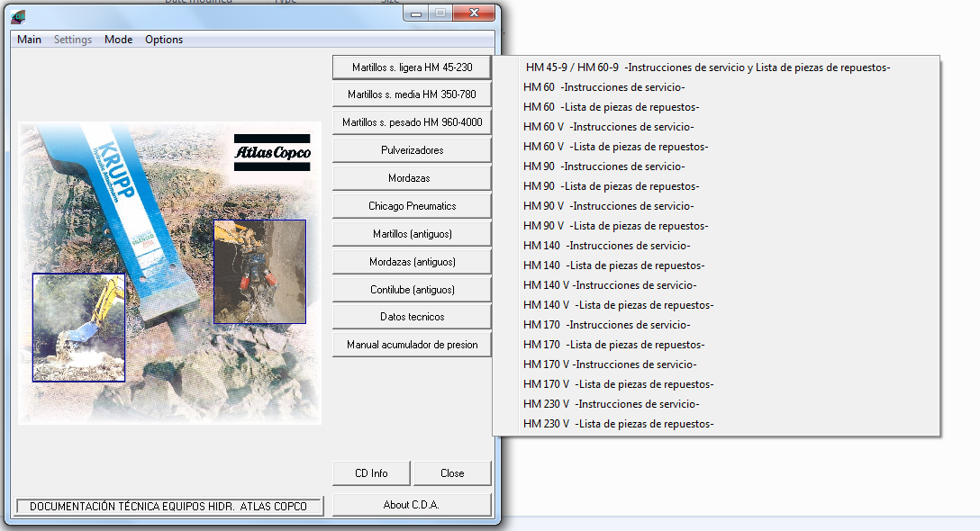
Task: Open Manual acumulador de presion
Action: 412,344
